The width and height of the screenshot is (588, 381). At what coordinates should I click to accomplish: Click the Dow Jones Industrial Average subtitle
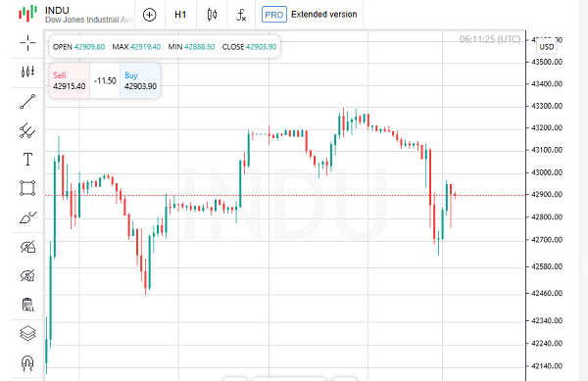pyautogui.click(x=89, y=20)
